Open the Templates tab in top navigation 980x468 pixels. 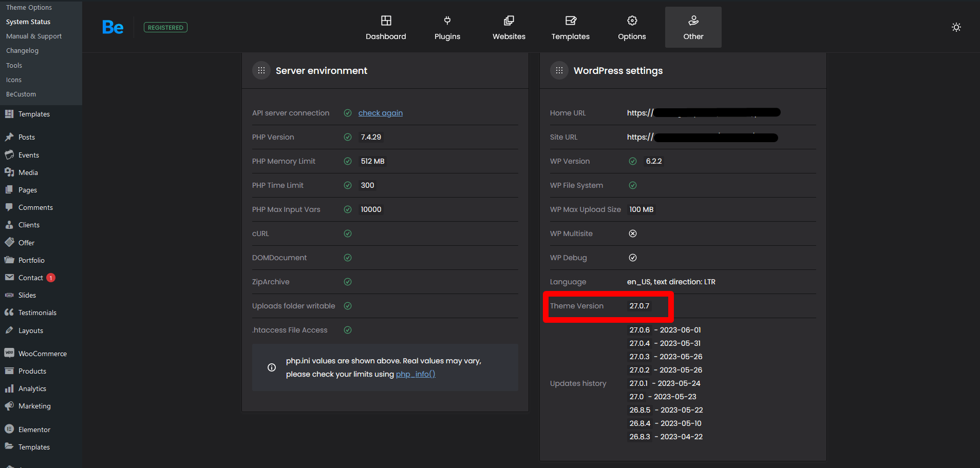571,27
